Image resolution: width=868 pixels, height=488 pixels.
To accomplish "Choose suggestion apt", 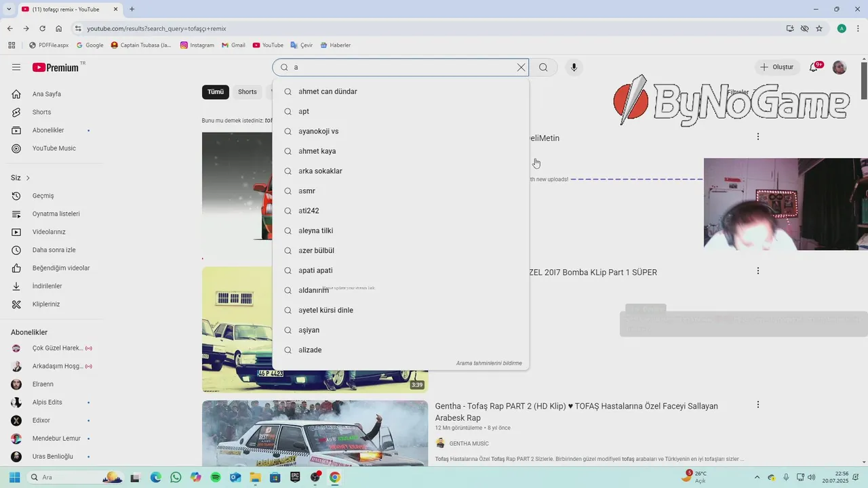I will (401, 111).
